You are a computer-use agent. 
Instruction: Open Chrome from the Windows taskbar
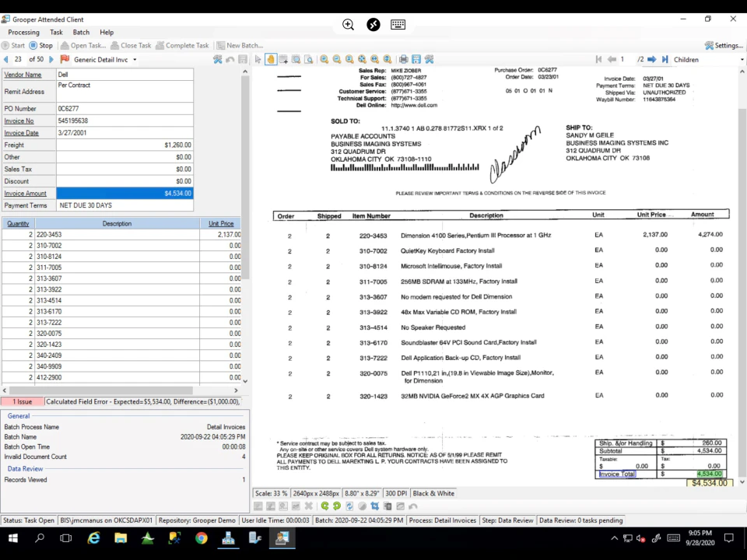201,537
